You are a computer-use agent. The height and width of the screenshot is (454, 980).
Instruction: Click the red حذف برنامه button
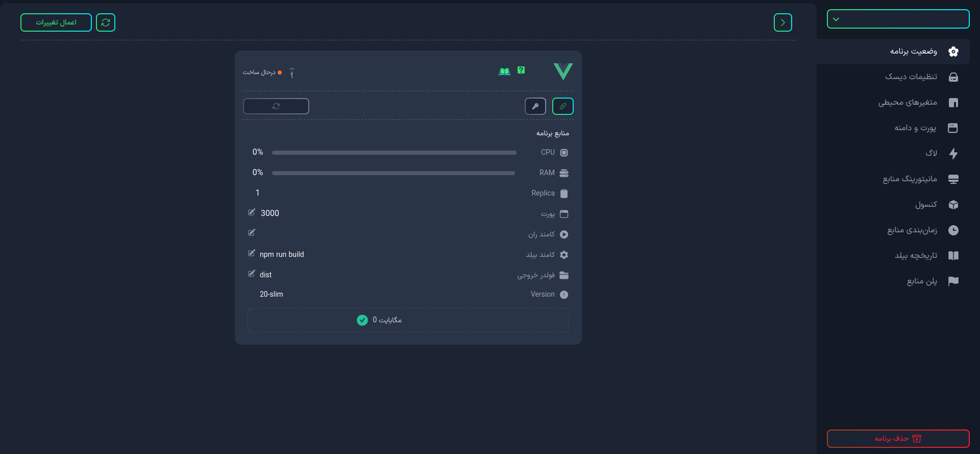coord(898,439)
